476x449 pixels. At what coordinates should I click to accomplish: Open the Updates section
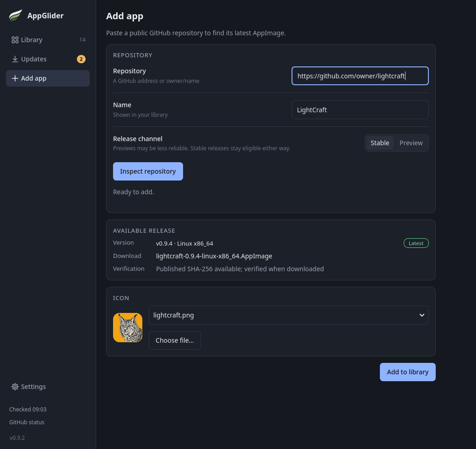tap(48, 59)
